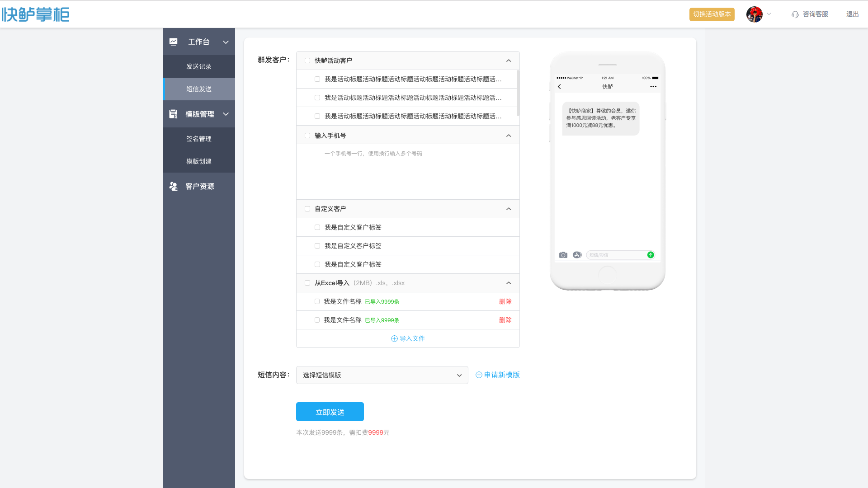The height and width of the screenshot is (488, 868).
Task: Open the dropdown arrow next to avatar
Action: [769, 14]
